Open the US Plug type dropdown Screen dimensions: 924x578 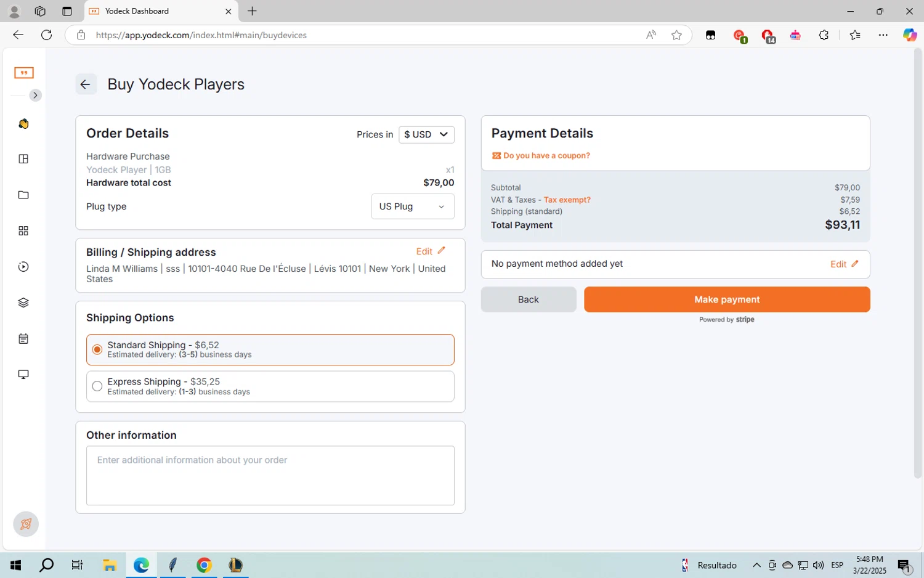413,206
